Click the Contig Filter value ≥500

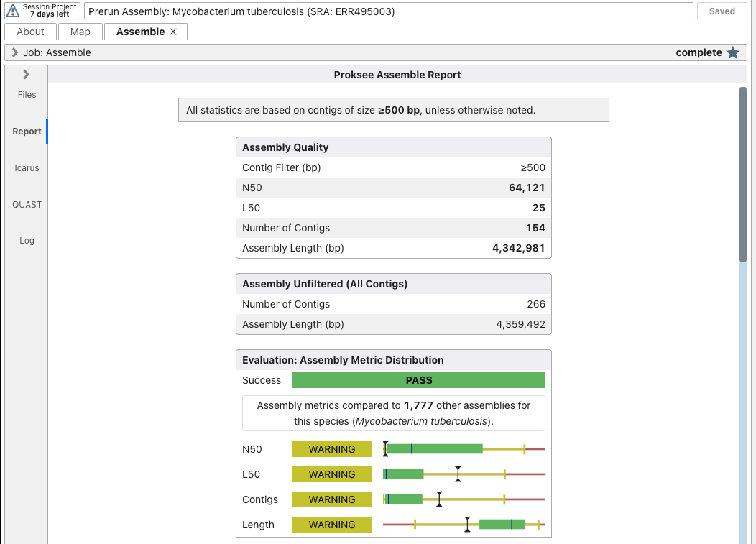click(533, 167)
